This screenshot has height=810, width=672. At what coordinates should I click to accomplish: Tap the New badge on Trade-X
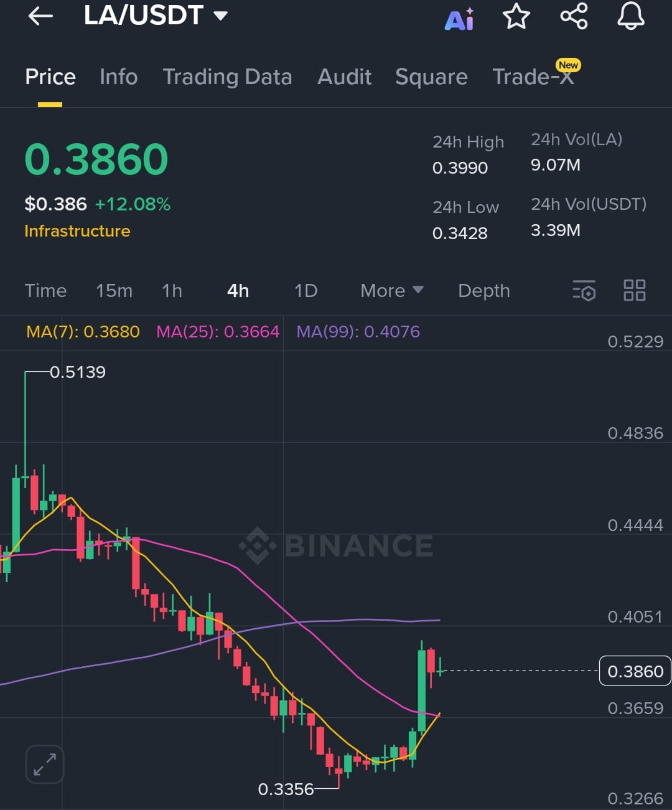(x=568, y=65)
